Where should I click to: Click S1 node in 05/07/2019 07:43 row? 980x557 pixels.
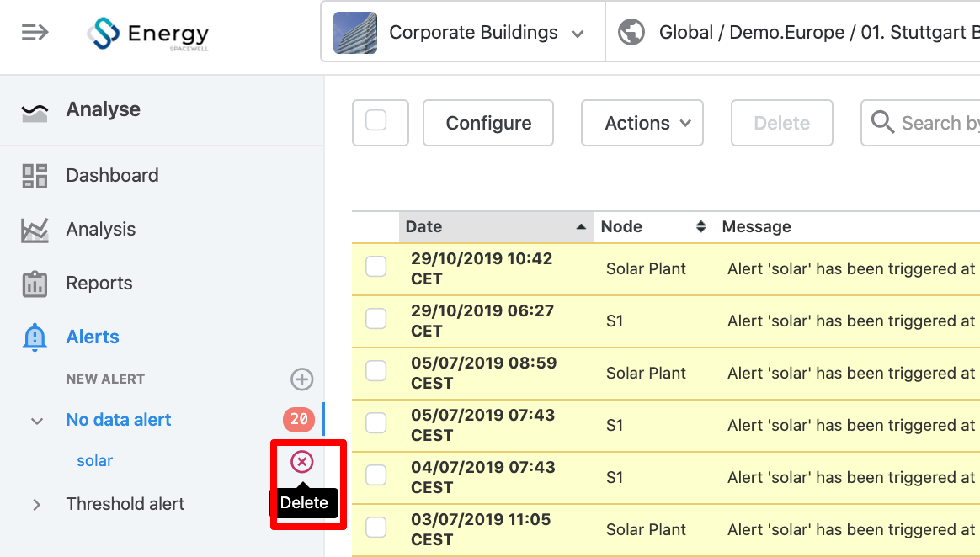tap(615, 425)
